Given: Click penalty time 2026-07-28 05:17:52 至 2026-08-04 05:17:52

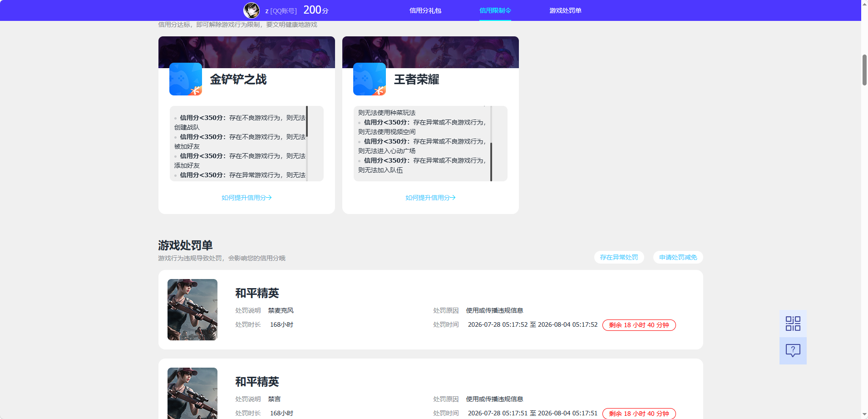Looking at the screenshot, I should point(533,324).
